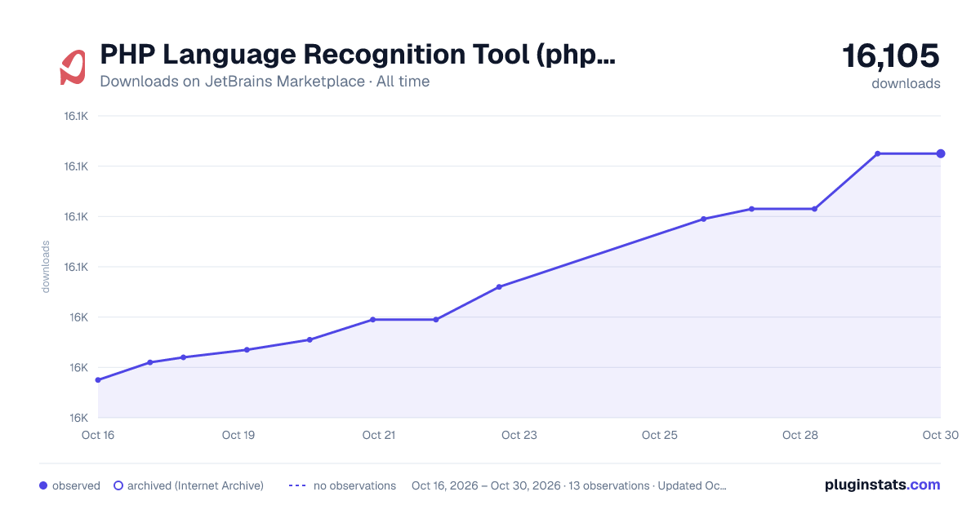This screenshot has width=980, height=514.
Task: Click the Oct 19 axis label
Action: (238, 435)
